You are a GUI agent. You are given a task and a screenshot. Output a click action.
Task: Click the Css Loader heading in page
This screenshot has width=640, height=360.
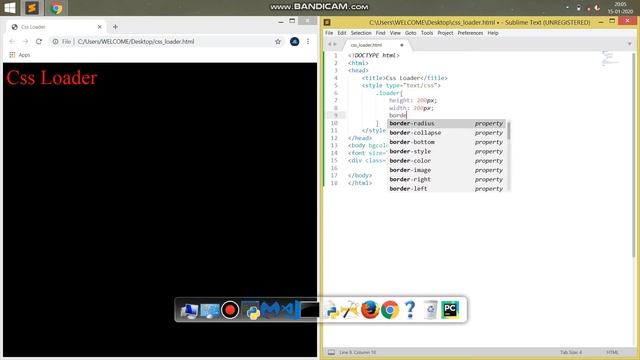51,78
